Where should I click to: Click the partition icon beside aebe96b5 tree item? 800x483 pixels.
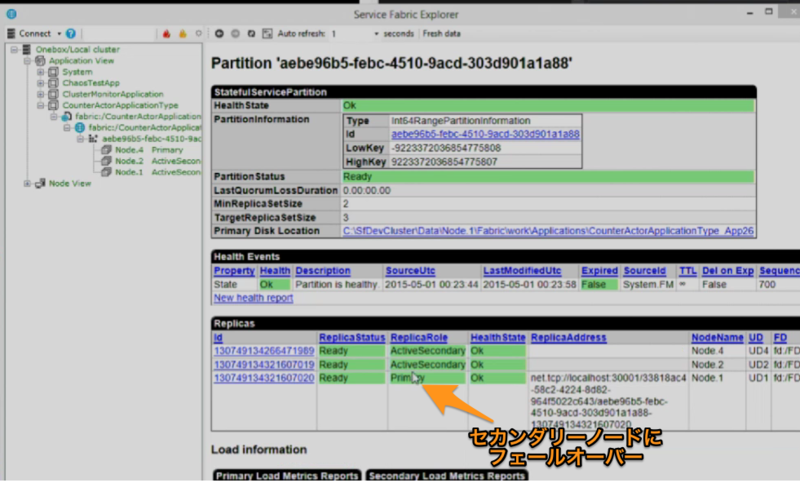93,139
